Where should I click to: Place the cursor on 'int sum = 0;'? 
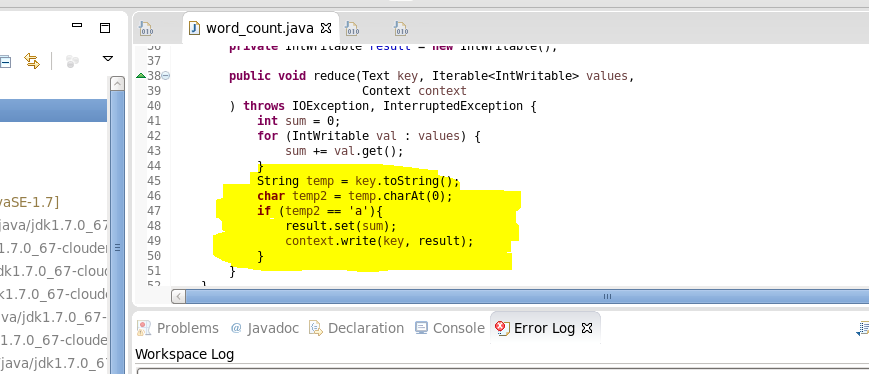coord(299,121)
